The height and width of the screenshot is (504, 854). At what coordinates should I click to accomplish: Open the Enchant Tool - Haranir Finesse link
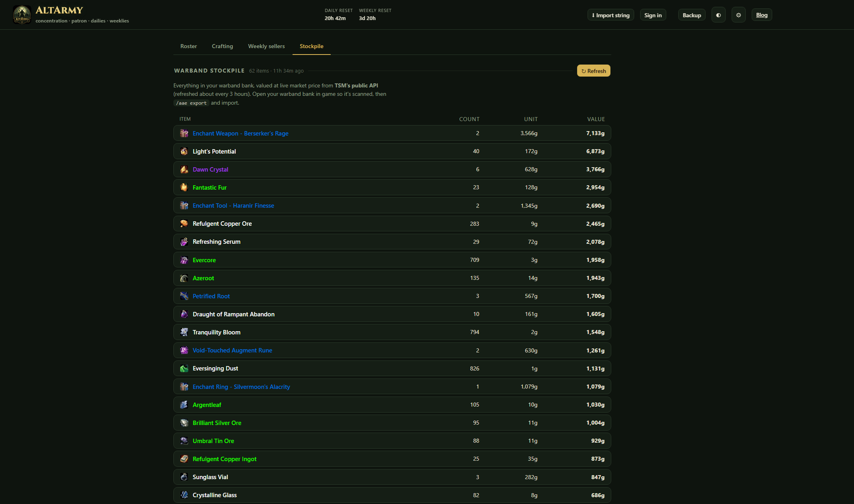point(233,206)
